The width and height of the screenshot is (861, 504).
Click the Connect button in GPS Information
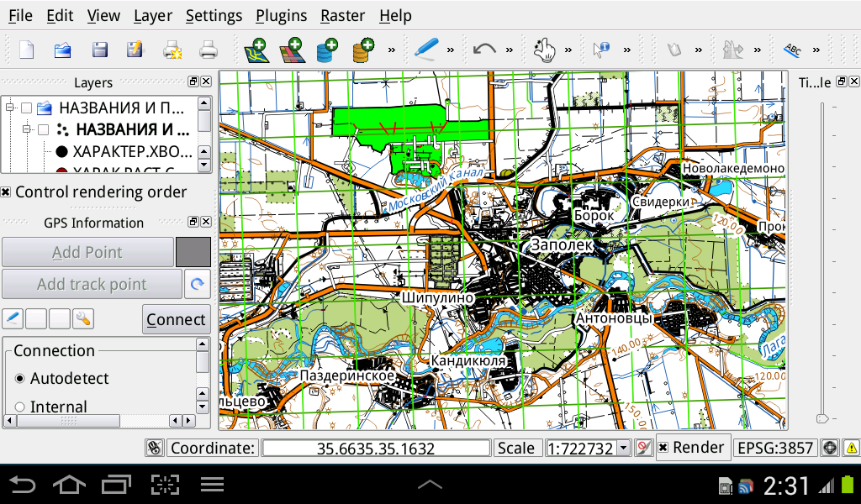[176, 319]
